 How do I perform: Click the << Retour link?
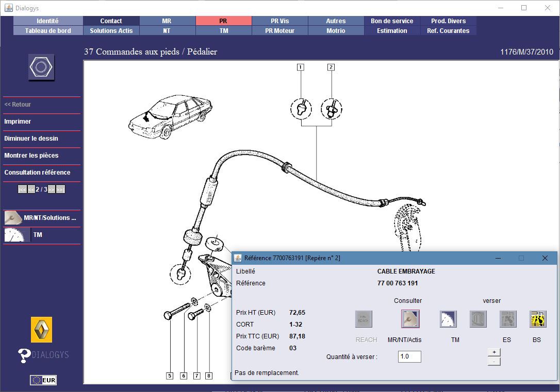(18, 105)
